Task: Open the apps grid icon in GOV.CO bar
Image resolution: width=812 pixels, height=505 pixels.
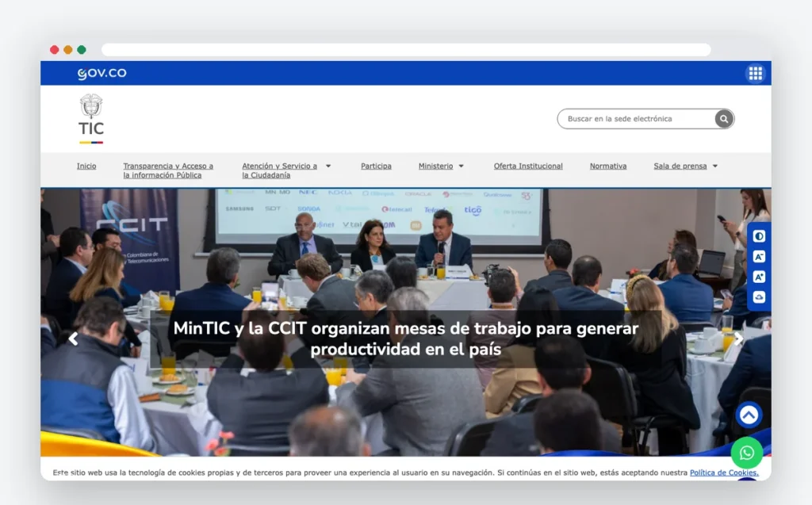Action: (755, 74)
